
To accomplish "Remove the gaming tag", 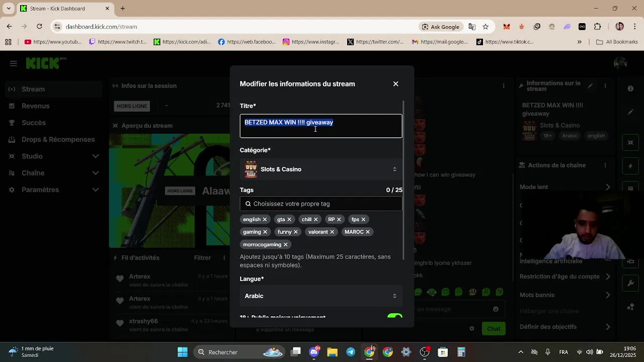I will point(265,232).
